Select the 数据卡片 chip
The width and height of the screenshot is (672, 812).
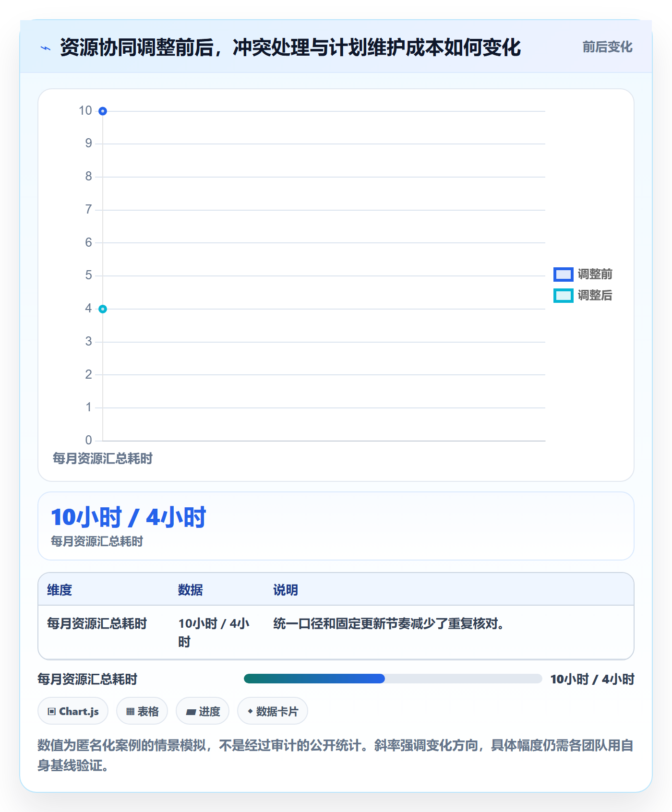tap(273, 711)
